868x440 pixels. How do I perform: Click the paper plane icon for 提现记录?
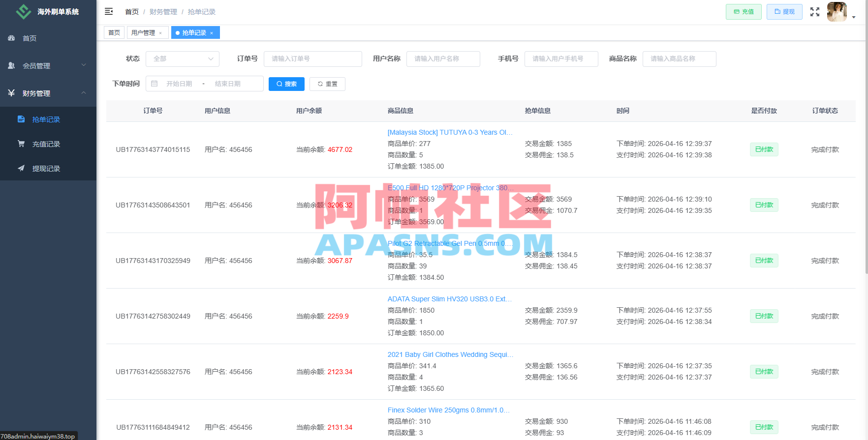[21, 168]
